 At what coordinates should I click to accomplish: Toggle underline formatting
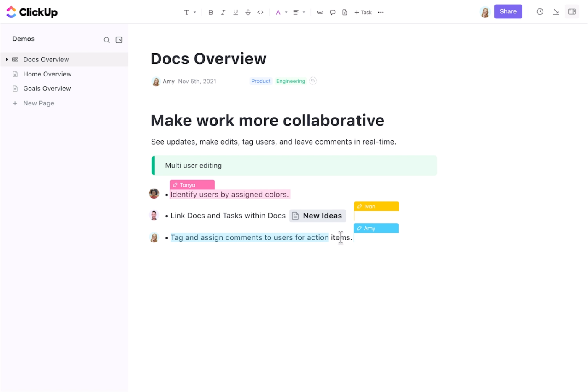(x=236, y=12)
